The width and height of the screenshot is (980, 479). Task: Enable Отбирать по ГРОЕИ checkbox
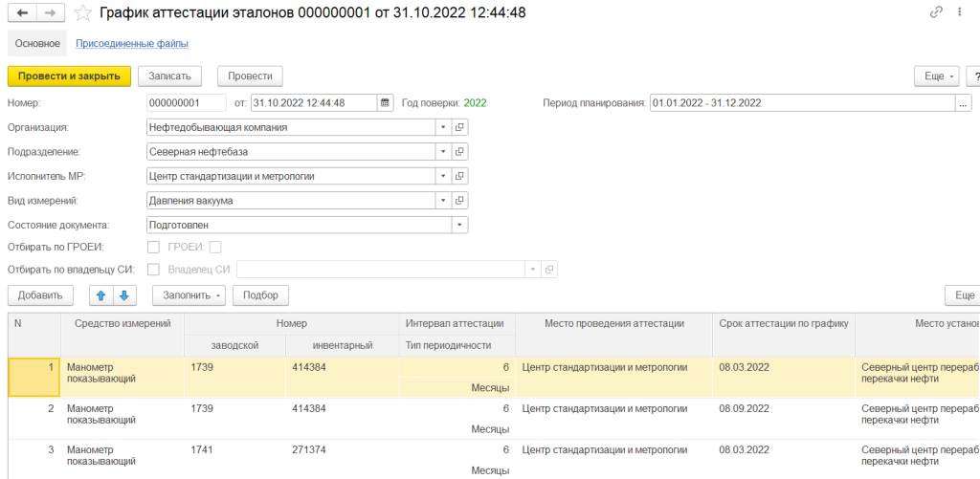coord(153,248)
